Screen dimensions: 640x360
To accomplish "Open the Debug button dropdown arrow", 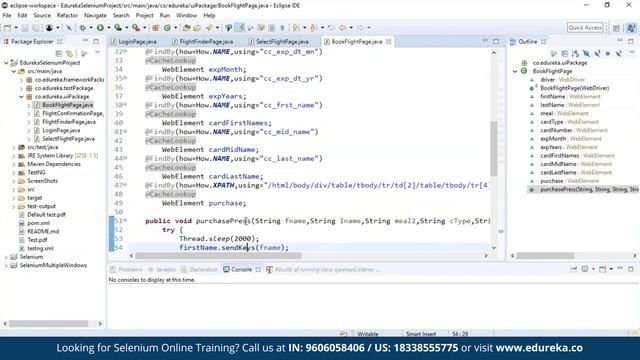I will point(91,28).
